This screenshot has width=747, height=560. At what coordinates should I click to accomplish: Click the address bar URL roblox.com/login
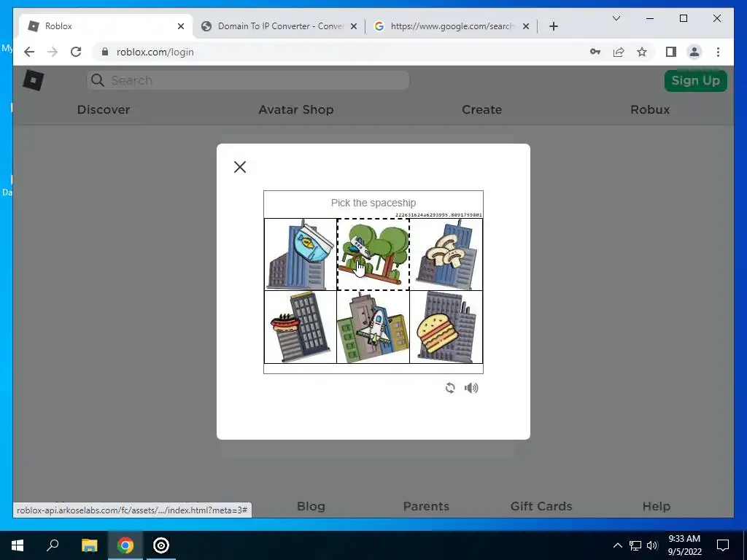pyautogui.click(x=155, y=52)
